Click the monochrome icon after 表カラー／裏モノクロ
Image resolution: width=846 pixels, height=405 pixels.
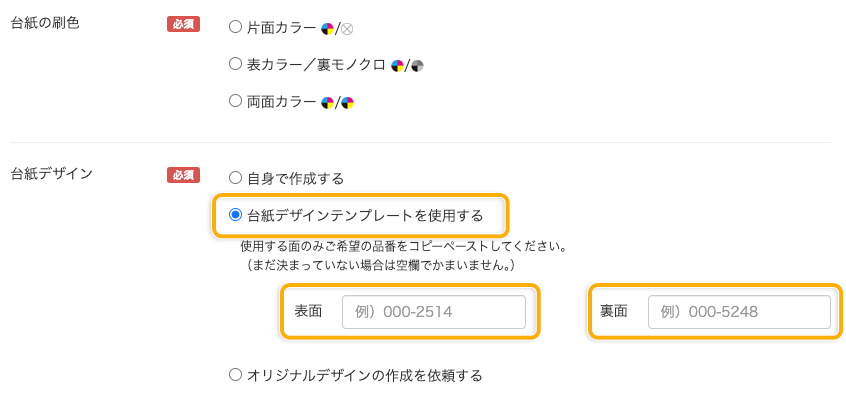click(x=417, y=66)
